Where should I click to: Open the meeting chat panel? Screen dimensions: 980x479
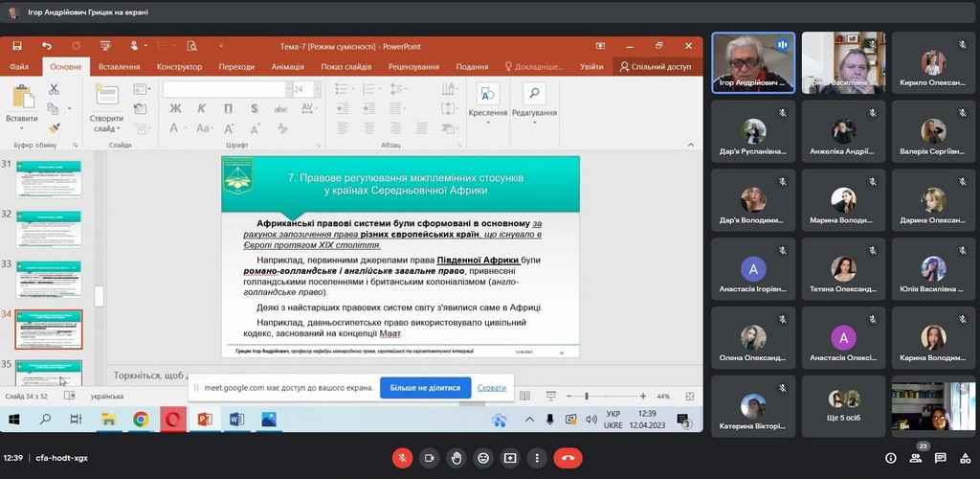[941, 458]
